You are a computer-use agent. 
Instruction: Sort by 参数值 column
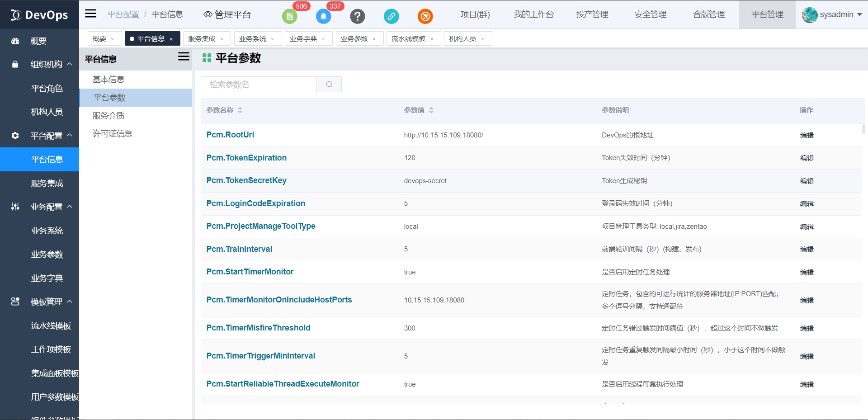[x=431, y=110]
